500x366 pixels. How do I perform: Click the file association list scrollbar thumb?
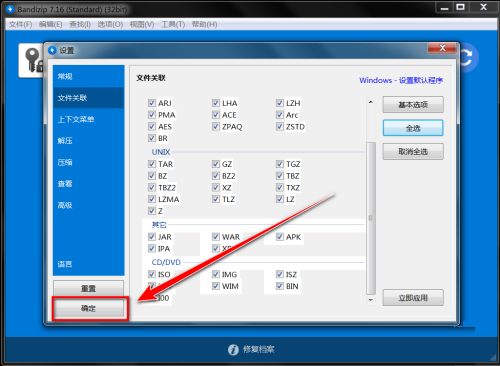371,218
